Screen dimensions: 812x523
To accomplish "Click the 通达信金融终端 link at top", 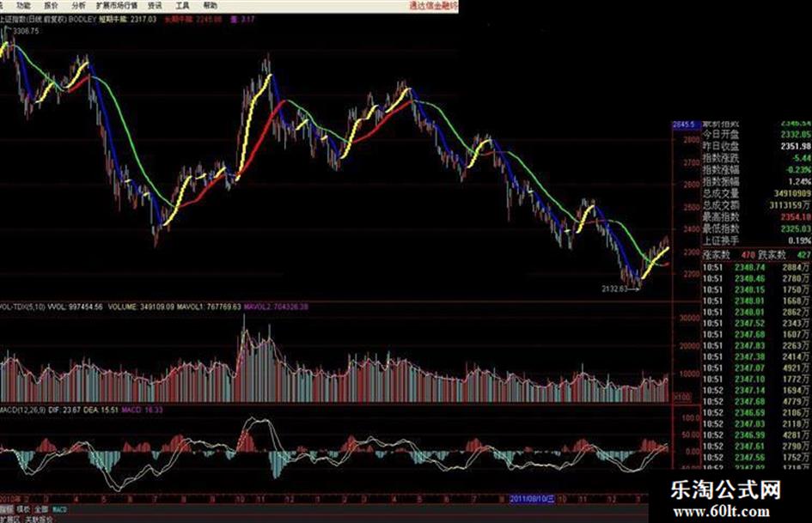I will (x=433, y=6).
